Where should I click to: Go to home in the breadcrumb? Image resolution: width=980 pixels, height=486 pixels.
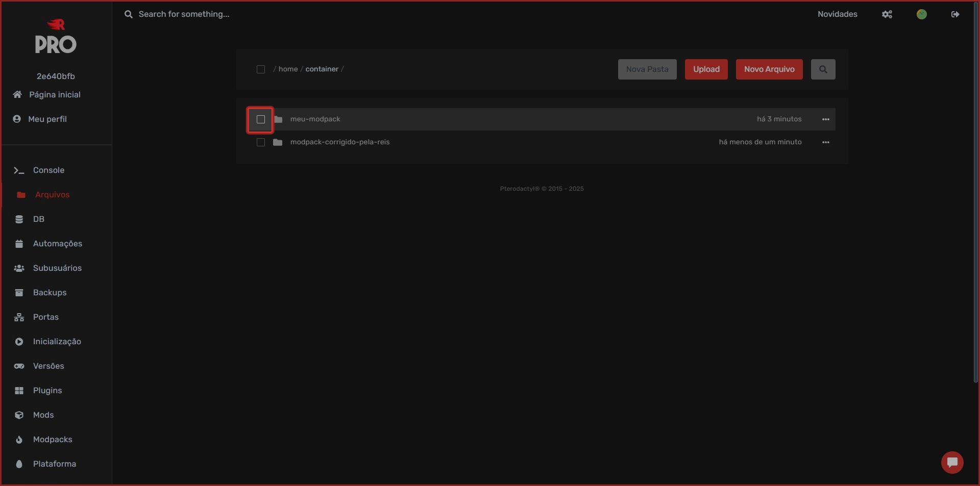pos(288,69)
